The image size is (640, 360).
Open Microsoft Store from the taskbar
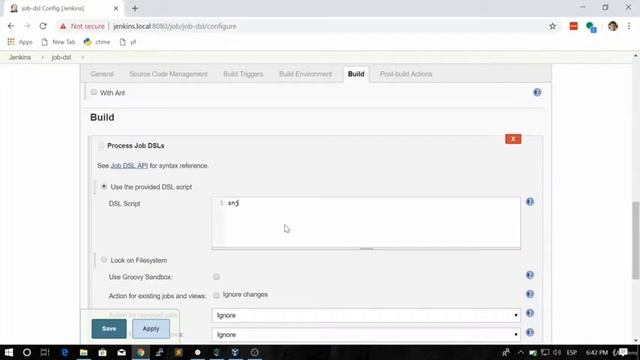[102, 352]
